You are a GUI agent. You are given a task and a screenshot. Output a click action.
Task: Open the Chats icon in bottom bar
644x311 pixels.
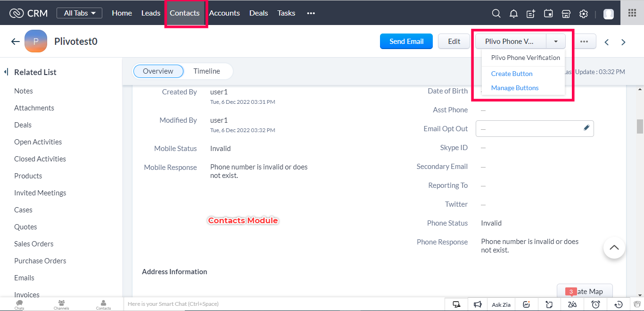(19, 304)
